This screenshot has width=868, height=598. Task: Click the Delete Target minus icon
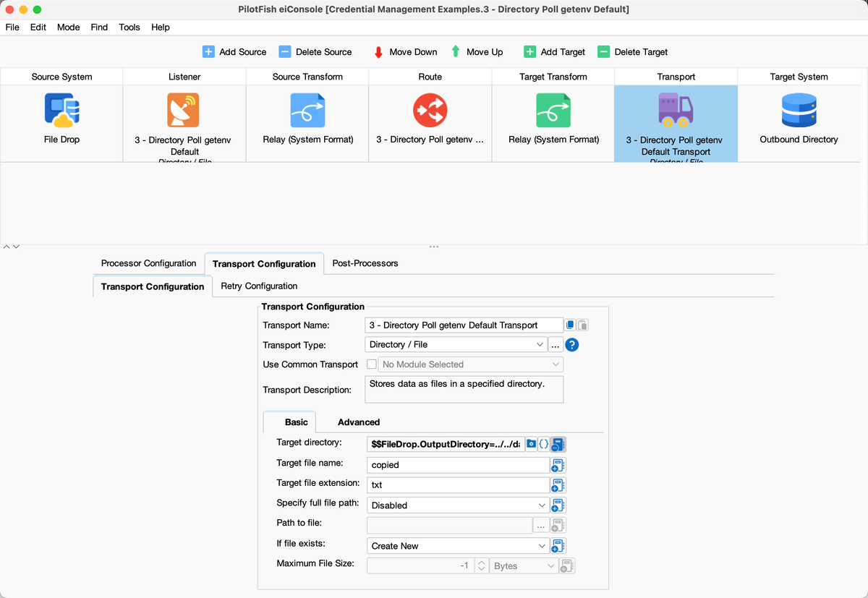click(x=603, y=52)
